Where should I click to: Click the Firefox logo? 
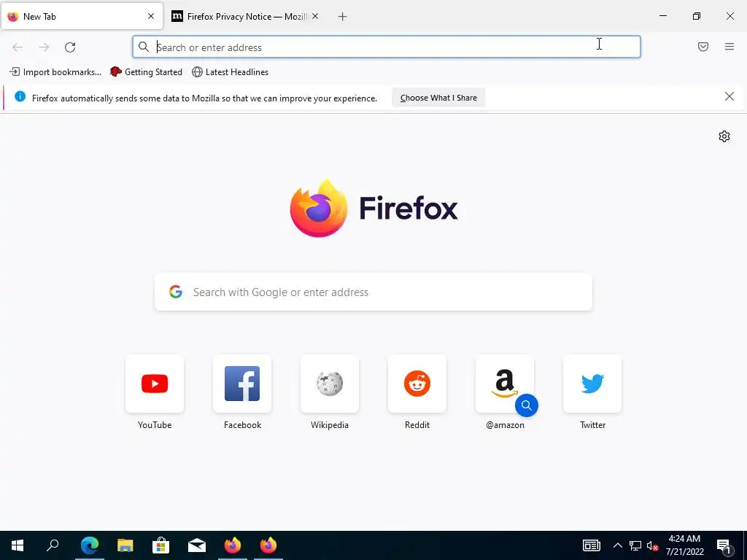(373, 208)
